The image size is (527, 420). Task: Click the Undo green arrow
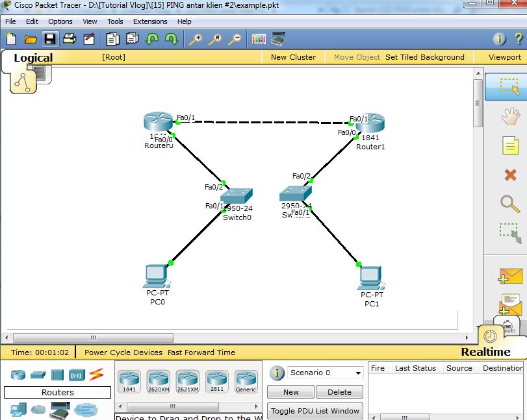click(x=152, y=39)
